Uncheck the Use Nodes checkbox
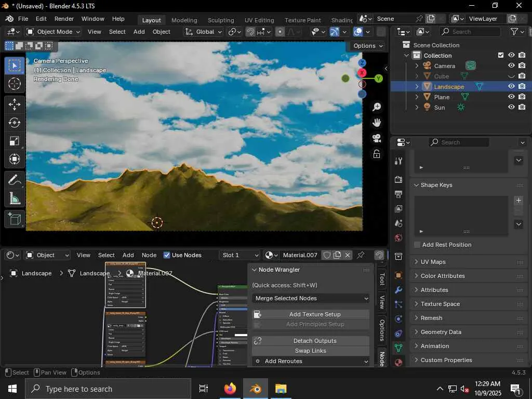532x399 pixels. (167, 255)
